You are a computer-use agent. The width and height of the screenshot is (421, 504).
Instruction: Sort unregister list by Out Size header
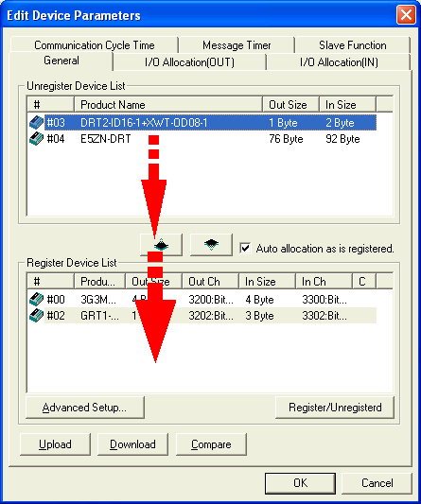(x=290, y=104)
